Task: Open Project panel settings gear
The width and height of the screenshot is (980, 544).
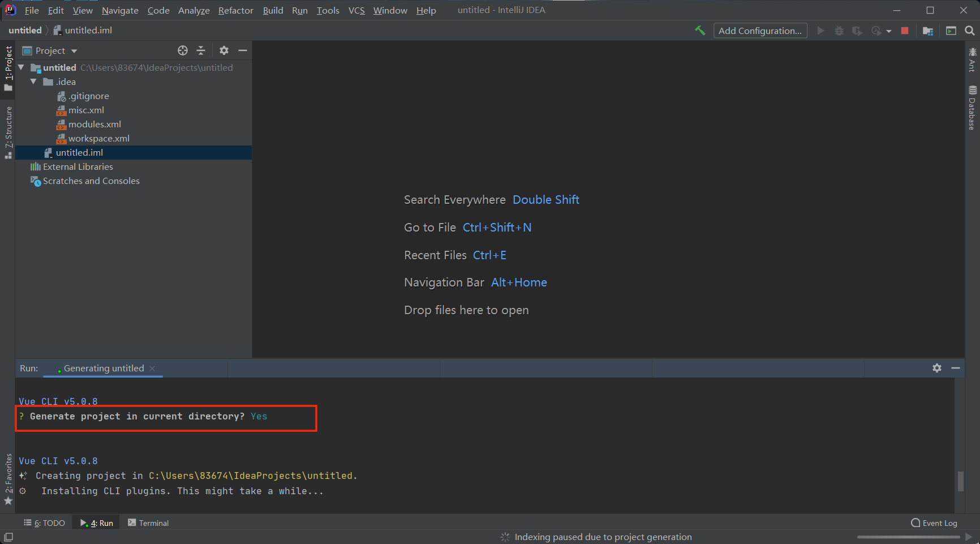Action: click(x=224, y=50)
